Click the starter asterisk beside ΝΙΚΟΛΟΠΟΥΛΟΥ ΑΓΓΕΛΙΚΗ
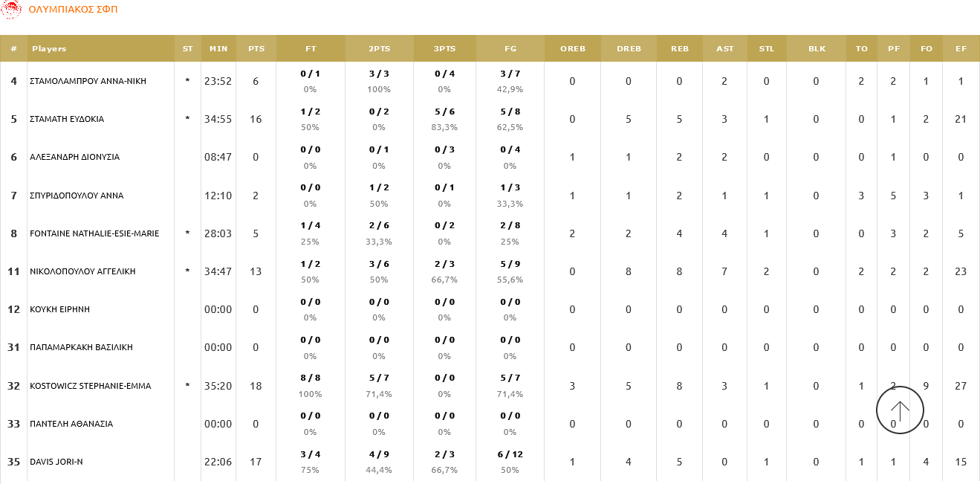 (x=187, y=271)
